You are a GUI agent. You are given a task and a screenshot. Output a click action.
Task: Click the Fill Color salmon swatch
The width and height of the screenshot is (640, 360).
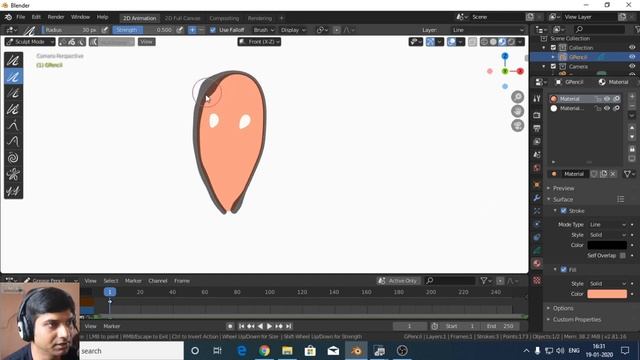(x=607, y=294)
